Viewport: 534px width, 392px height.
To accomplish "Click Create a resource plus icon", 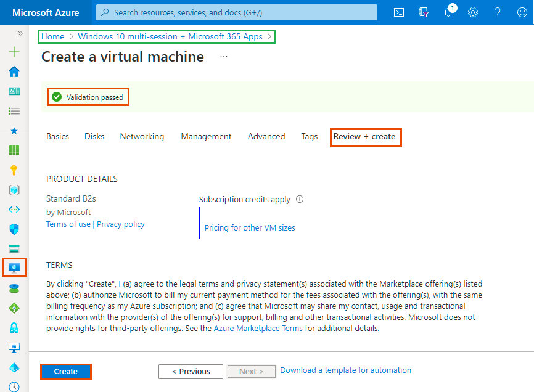I will tap(14, 52).
